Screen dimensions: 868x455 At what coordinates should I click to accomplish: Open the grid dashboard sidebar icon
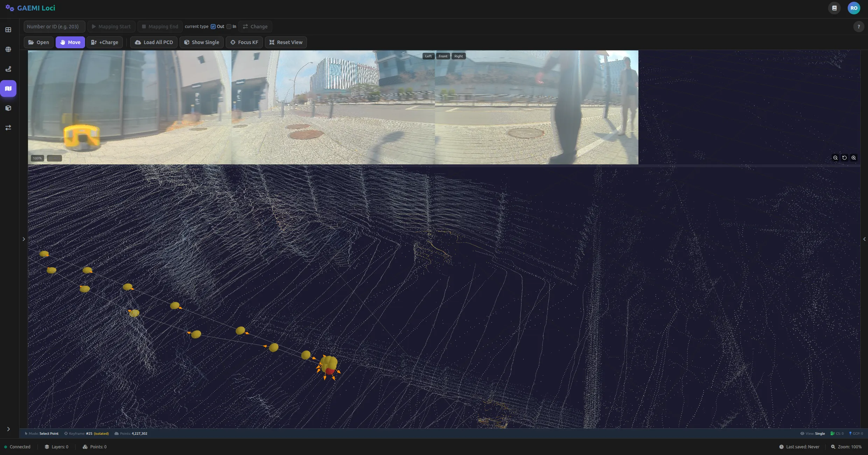coord(8,30)
